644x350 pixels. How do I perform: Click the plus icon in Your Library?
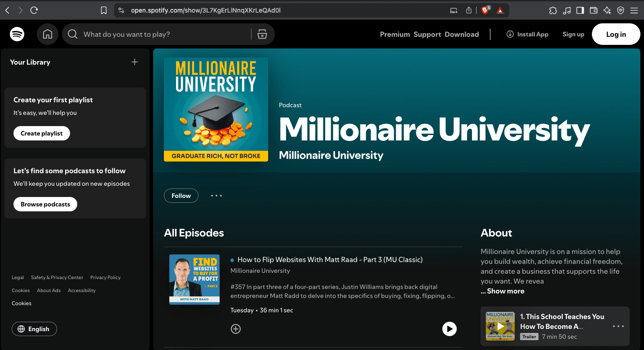coord(135,62)
